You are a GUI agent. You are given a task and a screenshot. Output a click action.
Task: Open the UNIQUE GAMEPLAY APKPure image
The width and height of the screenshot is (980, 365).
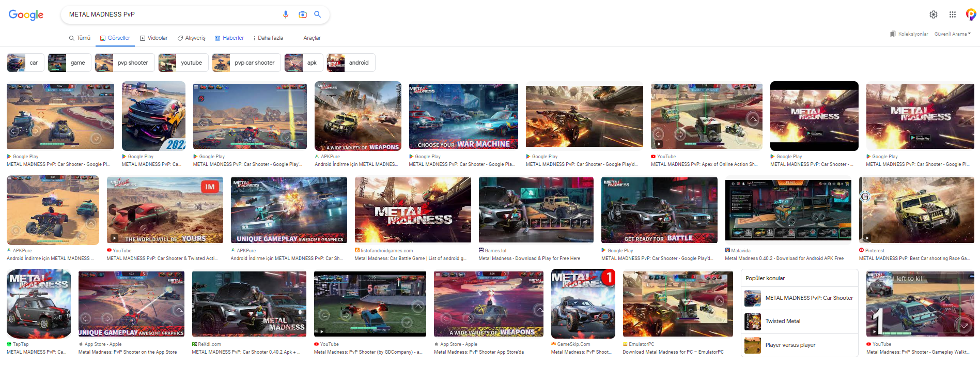tap(289, 210)
